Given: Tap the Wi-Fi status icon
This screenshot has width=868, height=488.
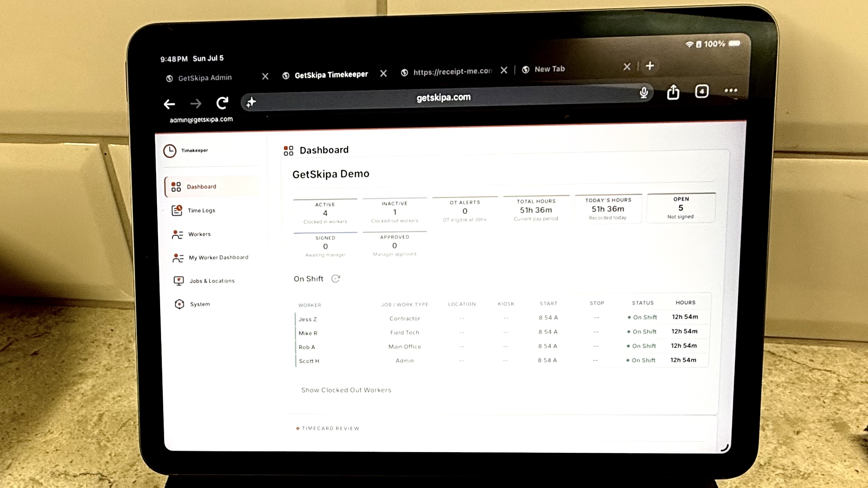Looking at the screenshot, I should 689,44.
